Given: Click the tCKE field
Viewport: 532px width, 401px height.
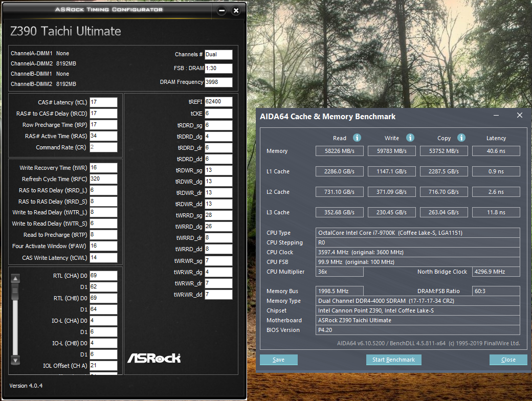Looking at the screenshot, I should click(x=218, y=114).
